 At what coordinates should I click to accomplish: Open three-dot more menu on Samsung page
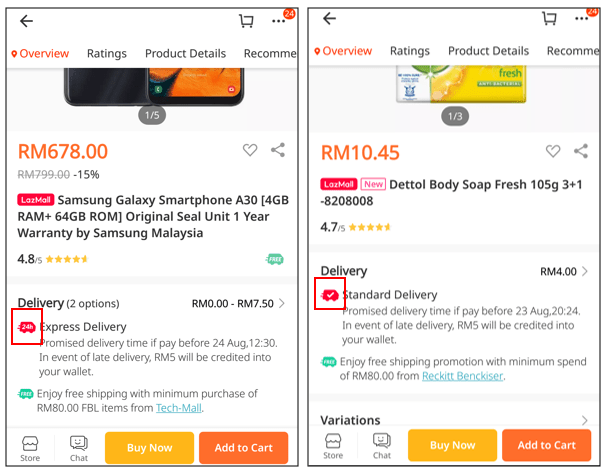click(278, 21)
